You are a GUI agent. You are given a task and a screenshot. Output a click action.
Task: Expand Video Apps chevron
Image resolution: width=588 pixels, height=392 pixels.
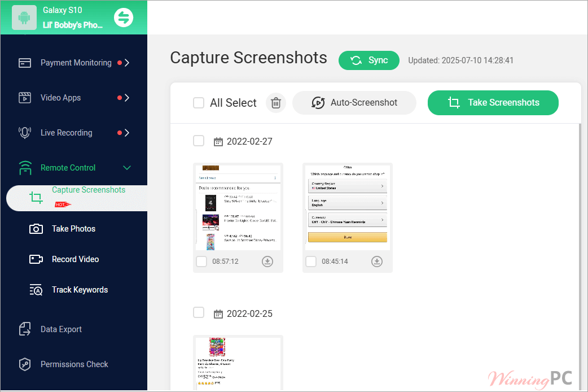click(x=127, y=98)
